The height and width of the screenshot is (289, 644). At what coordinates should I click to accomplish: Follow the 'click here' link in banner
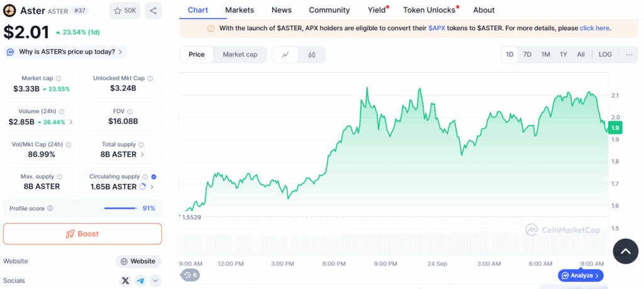[x=594, y=28]
